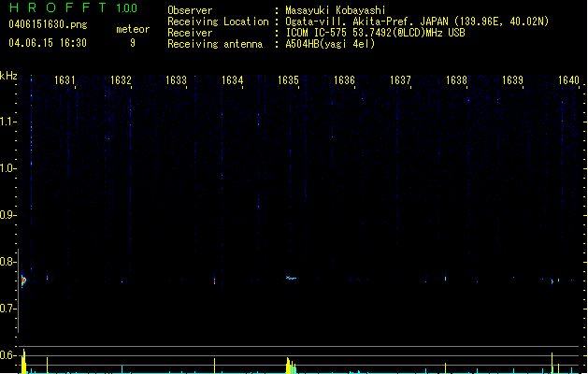Click the bright meteor echo near 1635

coord(291,278)
